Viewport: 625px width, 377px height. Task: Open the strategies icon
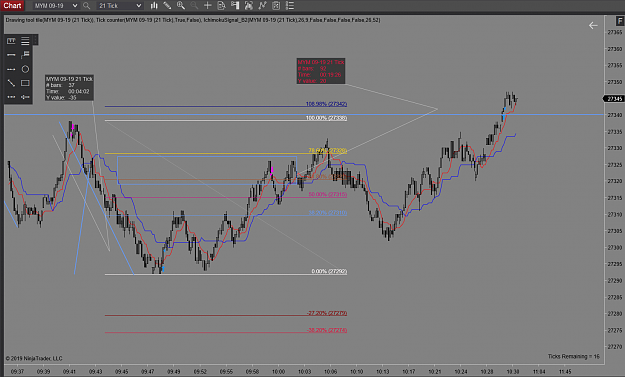pos(276,6)
